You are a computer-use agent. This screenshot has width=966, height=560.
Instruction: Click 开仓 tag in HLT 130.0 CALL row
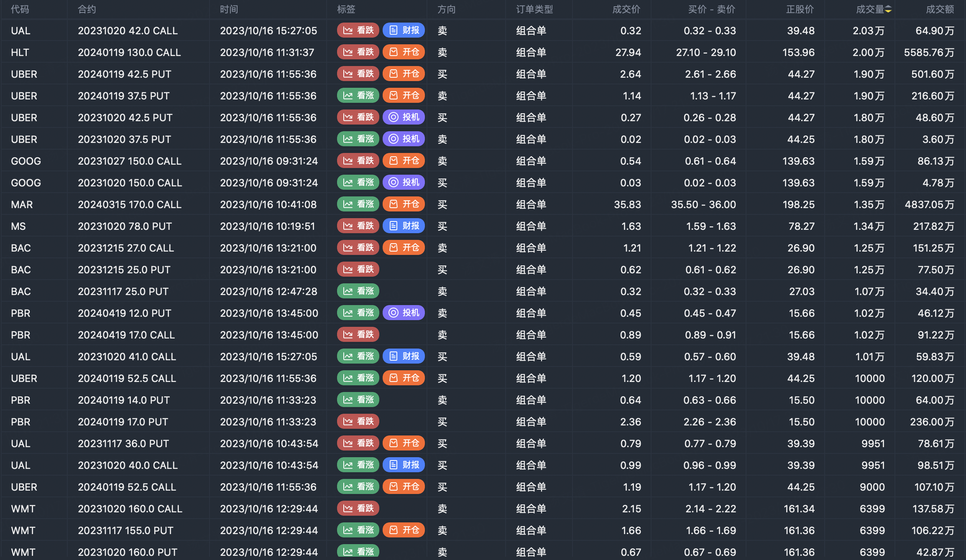pyautogui.click(x=404, y=52)
